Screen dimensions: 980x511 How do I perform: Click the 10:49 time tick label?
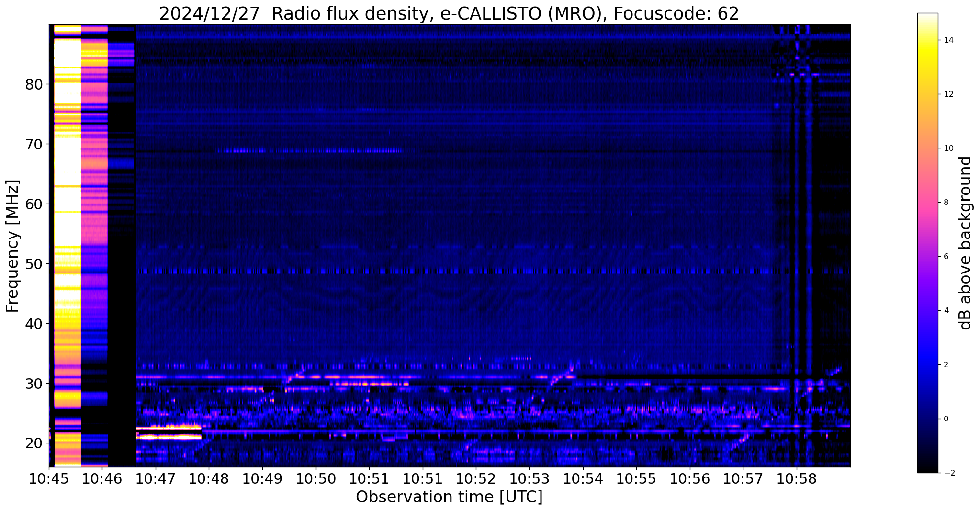point(262,479)
